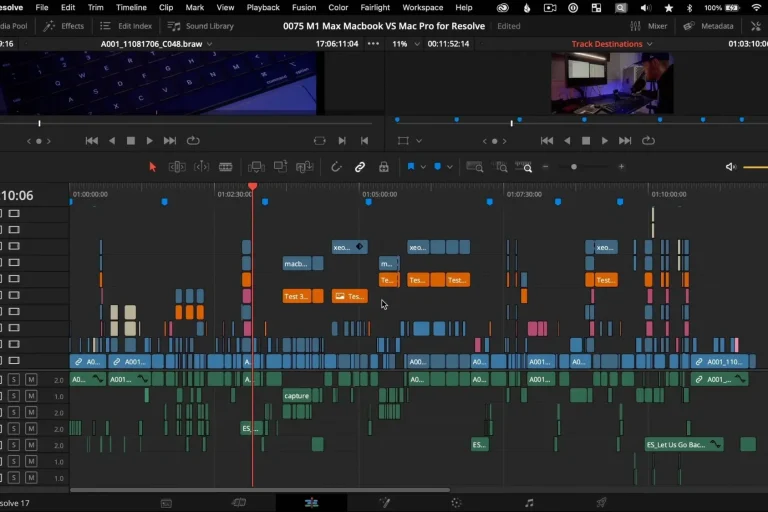Open the Fusion page icon in bottom bar

tap(384, 503)
